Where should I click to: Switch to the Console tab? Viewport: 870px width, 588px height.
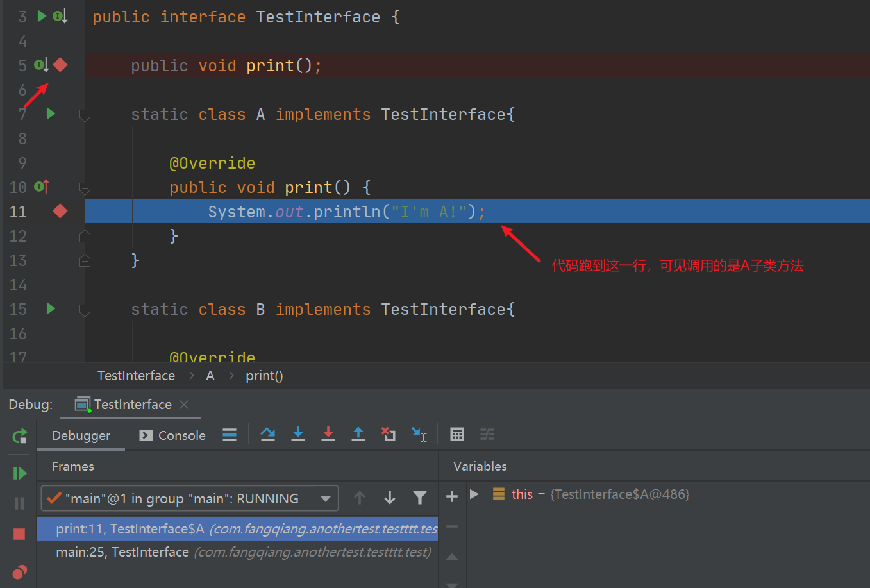pyautogui.click(x=172, y=435)
